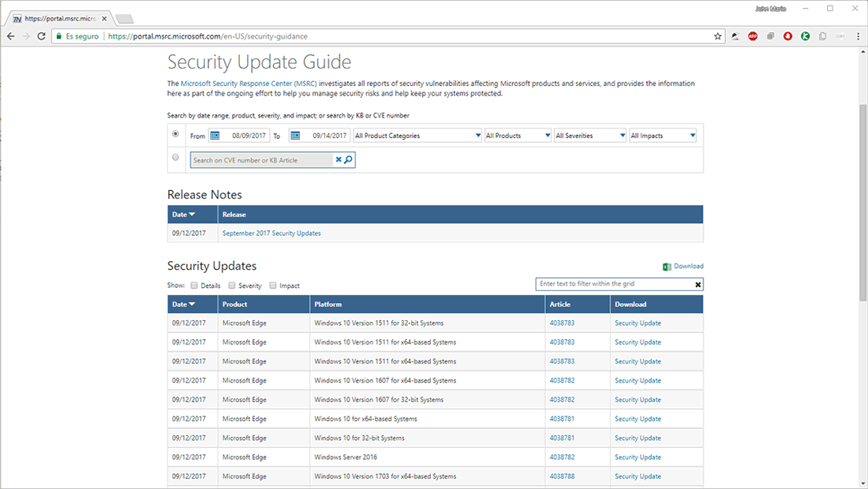Sort the grid by Product header

click(x=264, y=304)
